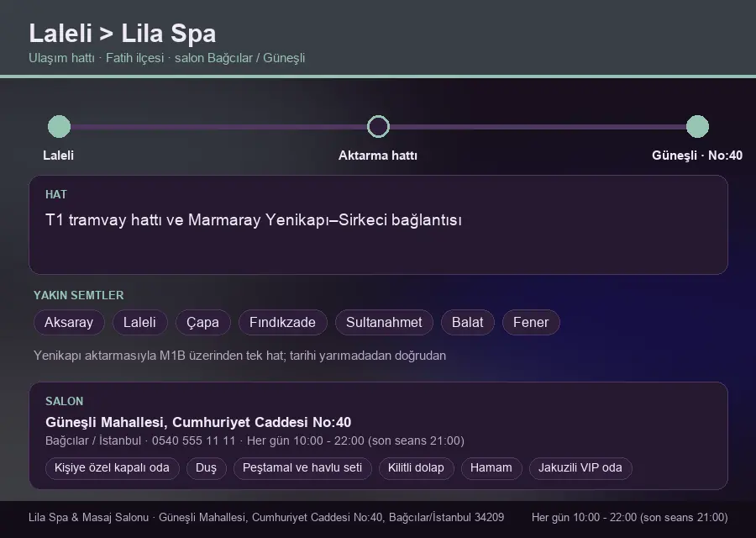This screenshot has width=756, height=538.
Task: Click the SALON section heading
Action: tap(64, 402)
